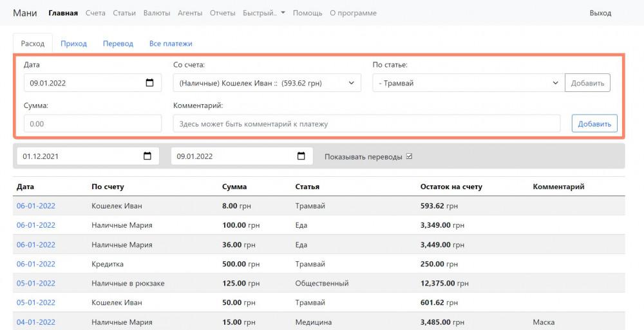Switch to the Приход tab
The width and height of the screenshot is (644, 330).
(73, 44)
